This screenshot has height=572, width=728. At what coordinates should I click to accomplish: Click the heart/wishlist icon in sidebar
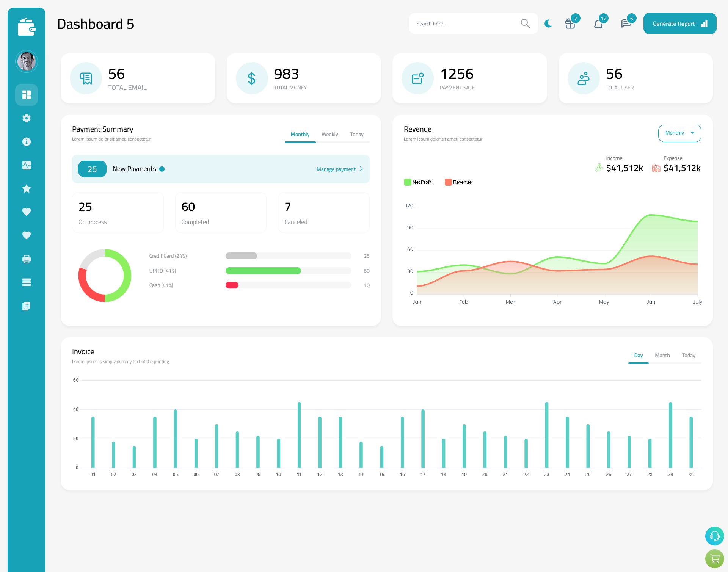[26, 212]
